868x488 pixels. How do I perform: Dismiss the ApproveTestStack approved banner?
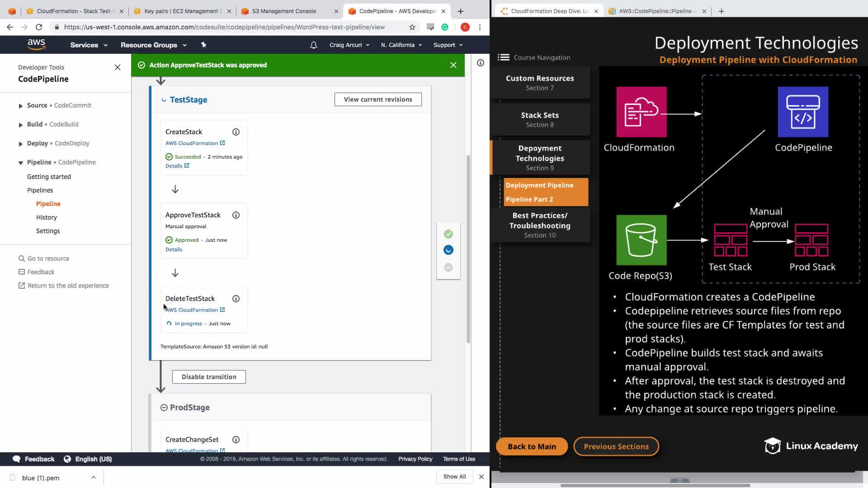pos(453,65)
